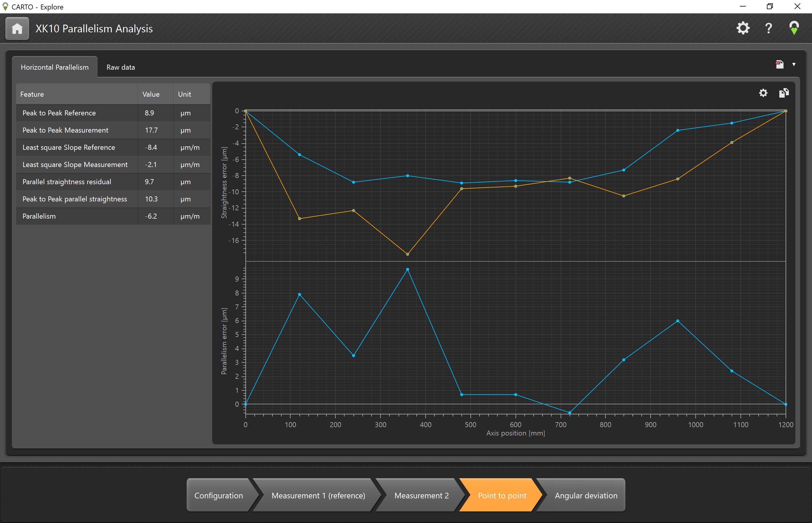Go to the Configuration step
The width and height of the screenshot is (812, 523).
[218, 495]
